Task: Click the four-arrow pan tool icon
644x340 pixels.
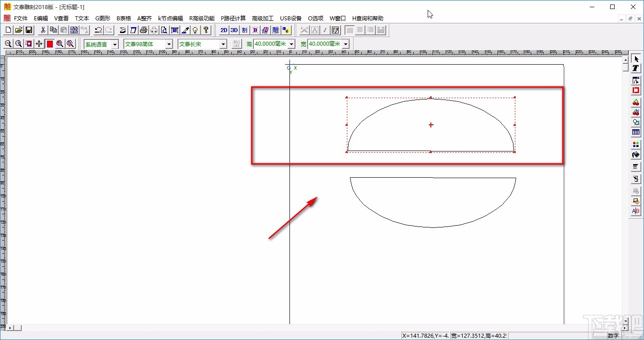Action: point(39,44)
